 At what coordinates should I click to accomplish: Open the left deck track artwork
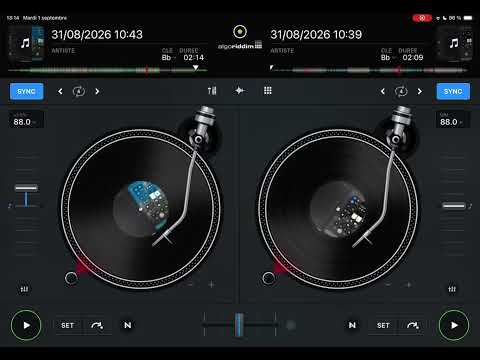[26, 43]
